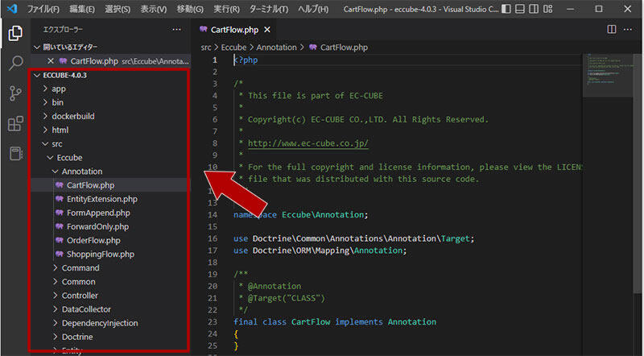Open OrderFlow.php file

[x=93, y=240]
